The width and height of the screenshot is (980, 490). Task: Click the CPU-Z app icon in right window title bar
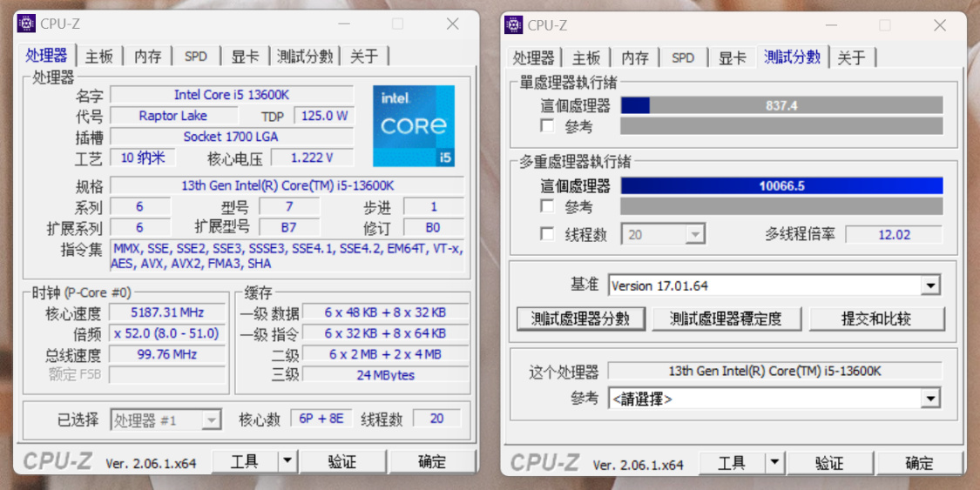pyautogui.click(x=514, y=25)
